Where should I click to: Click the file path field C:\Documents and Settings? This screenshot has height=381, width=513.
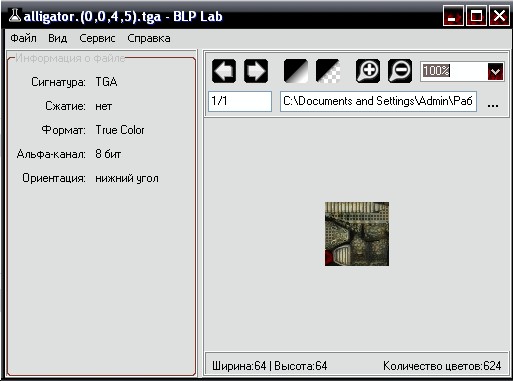(x=378, y=101)
